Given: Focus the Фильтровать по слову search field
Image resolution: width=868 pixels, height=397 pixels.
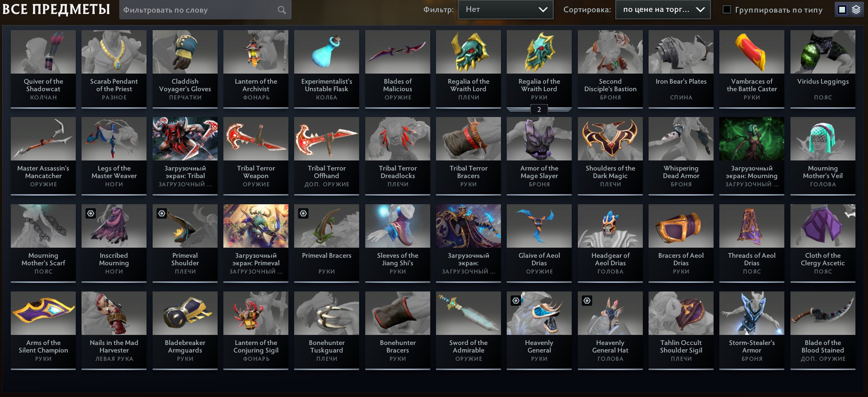Looking at the screenshot, I should coord(205,10).
